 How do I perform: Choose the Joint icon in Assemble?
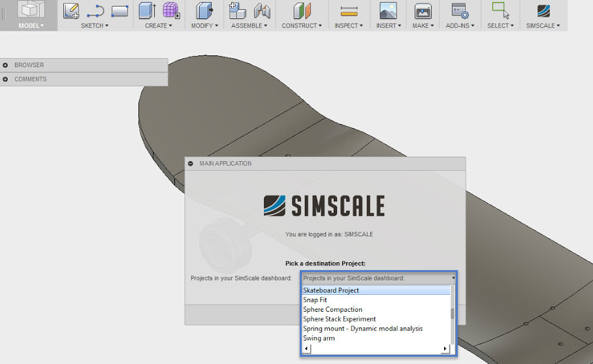tap(262, 10)
